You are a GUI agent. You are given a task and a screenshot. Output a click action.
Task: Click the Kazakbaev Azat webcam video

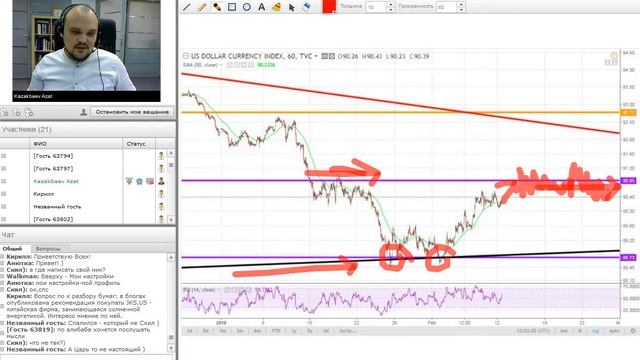pos(86,51)
